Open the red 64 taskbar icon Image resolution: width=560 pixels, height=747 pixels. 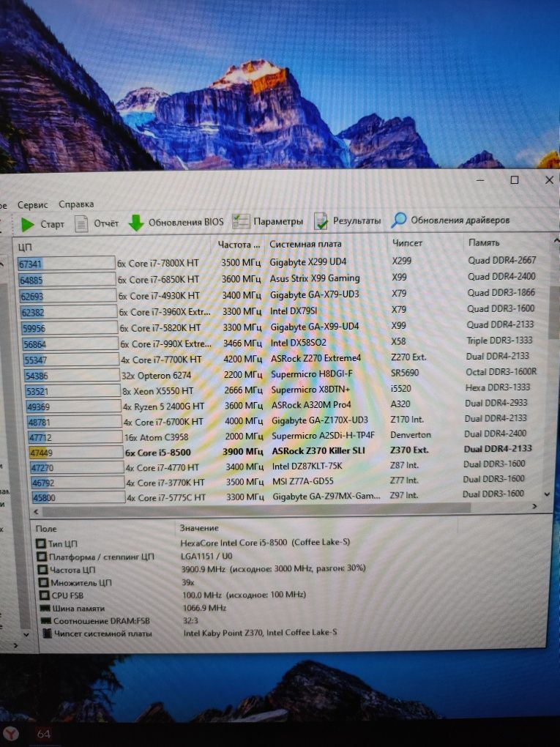click(x=43, y=734)
